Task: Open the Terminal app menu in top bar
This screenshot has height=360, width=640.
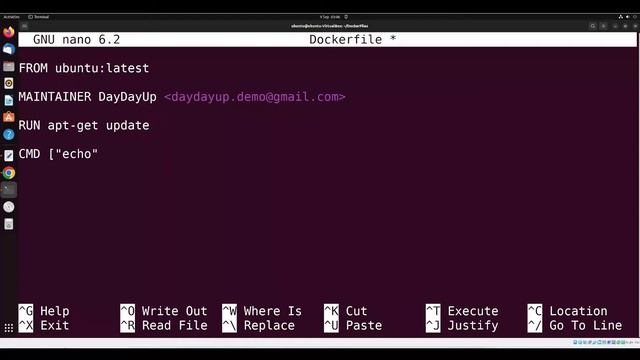Action: pyautogui.click(x=39, y=17)
